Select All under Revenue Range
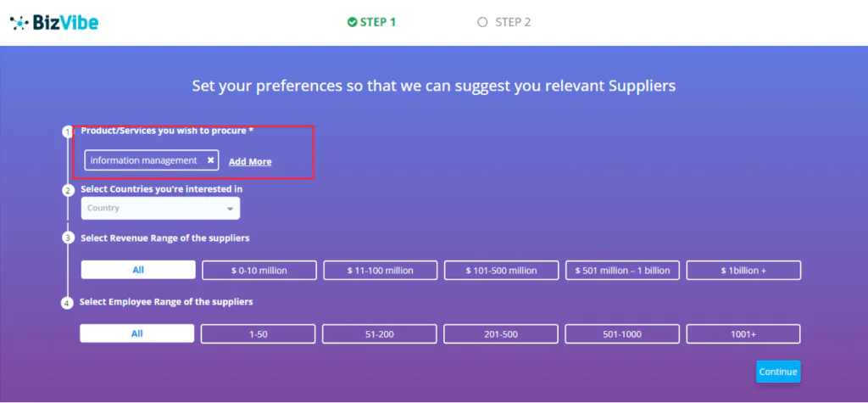Screen dimensions: 868x403 tap(138, 270)
